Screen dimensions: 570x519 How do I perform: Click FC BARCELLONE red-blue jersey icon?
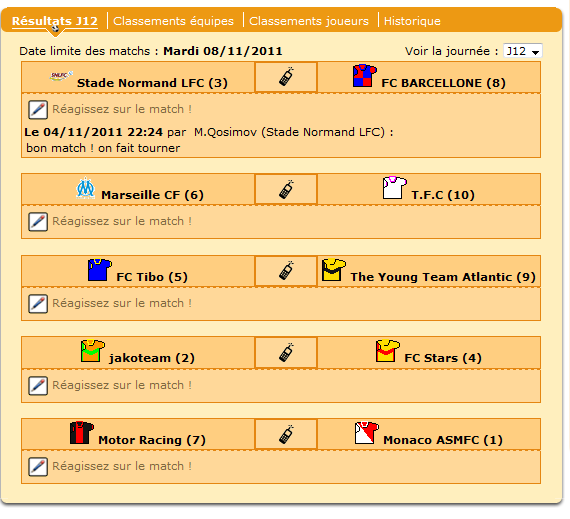(x=365, y=76)
